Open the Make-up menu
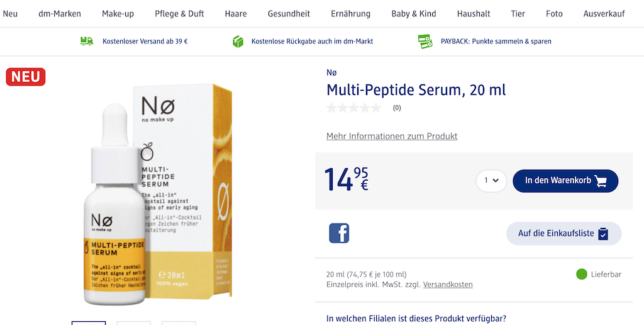The width and height of the screenshot is (644, 325). coord(118,13)
